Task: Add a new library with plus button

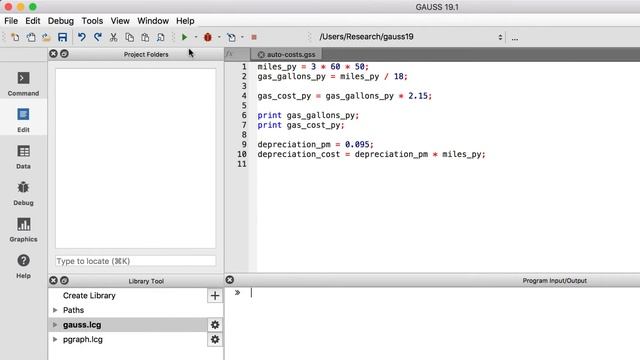Action: 215,296
